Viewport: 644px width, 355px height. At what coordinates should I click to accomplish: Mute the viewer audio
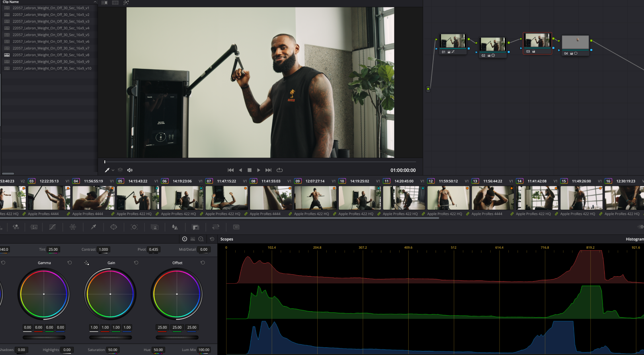pos(130,170)
